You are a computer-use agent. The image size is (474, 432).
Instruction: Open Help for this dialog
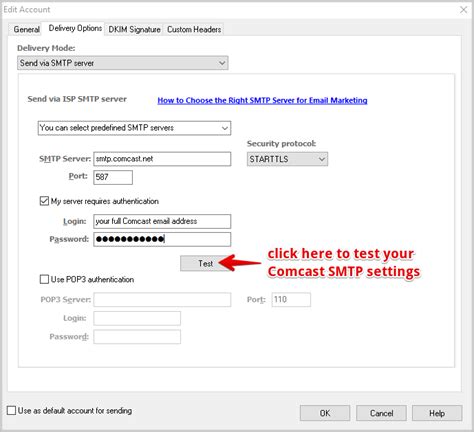click(x=437, y=413)
